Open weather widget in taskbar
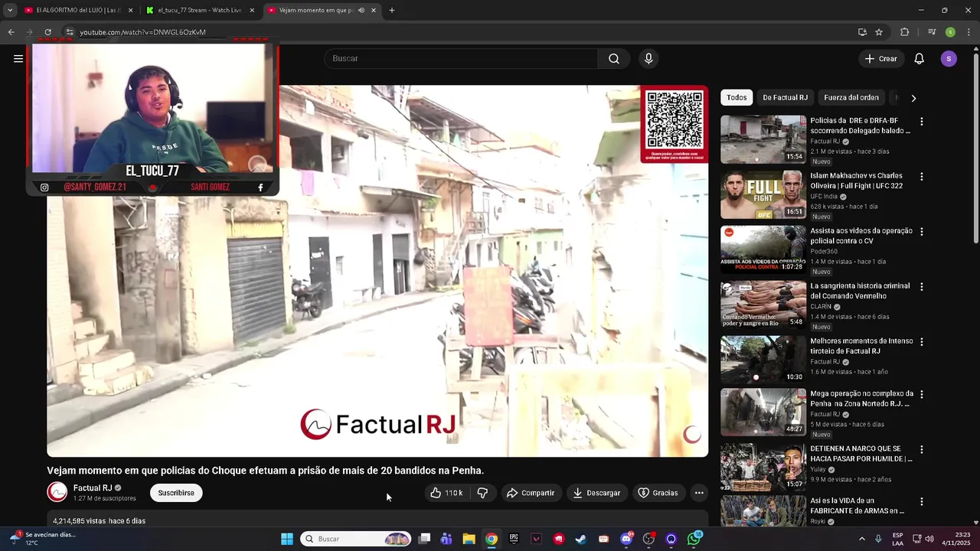980x551 pixels. click(42, 539)
